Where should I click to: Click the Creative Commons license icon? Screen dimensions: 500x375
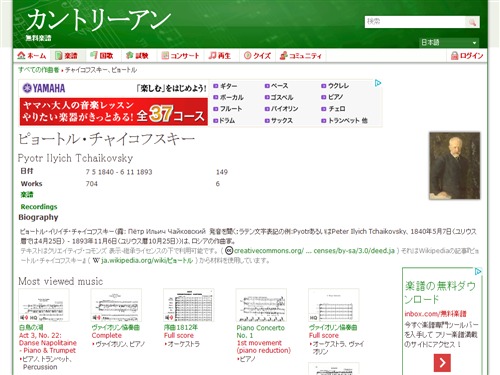[229, 251]
